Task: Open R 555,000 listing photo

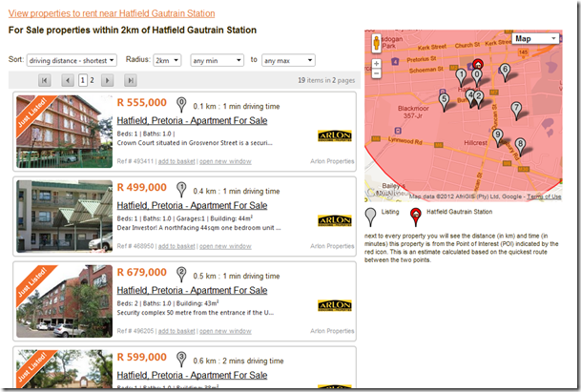Action: tap(65, 132)
